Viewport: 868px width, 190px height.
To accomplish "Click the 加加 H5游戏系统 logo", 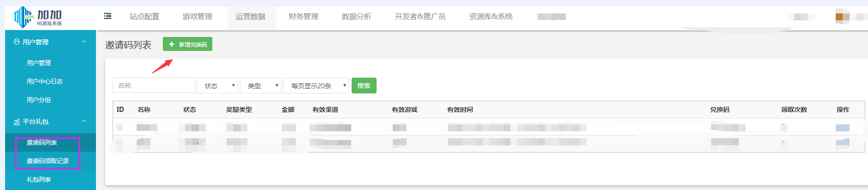I will point(38,17).
